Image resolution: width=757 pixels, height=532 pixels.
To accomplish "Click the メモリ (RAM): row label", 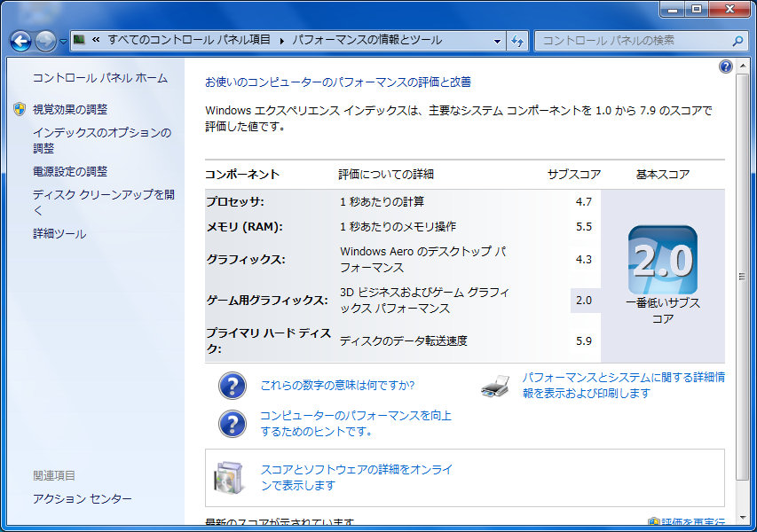I will pos(245,227).
